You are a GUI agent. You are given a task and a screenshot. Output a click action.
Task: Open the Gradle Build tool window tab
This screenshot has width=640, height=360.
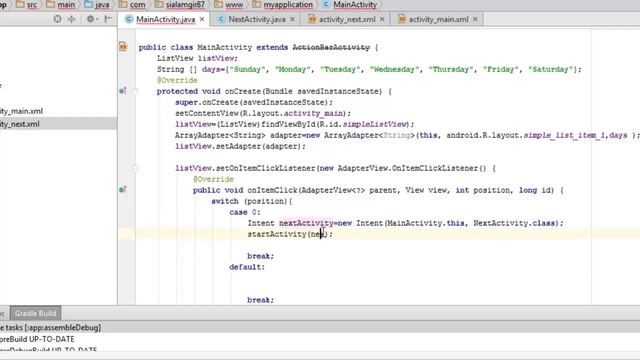[36, 313]
